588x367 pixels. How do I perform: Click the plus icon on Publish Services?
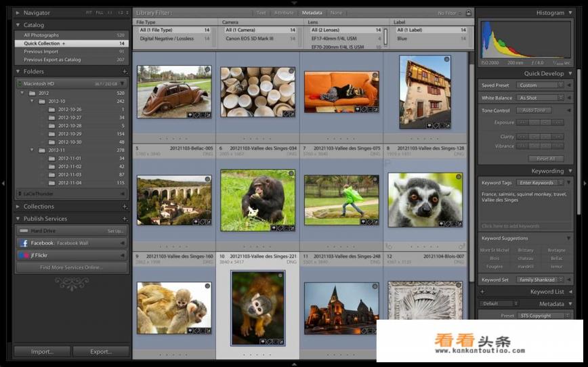click(125, 219)
